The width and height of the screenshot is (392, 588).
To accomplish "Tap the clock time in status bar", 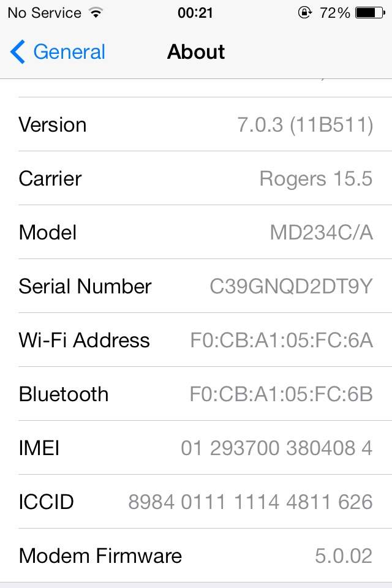I will 195,12.
